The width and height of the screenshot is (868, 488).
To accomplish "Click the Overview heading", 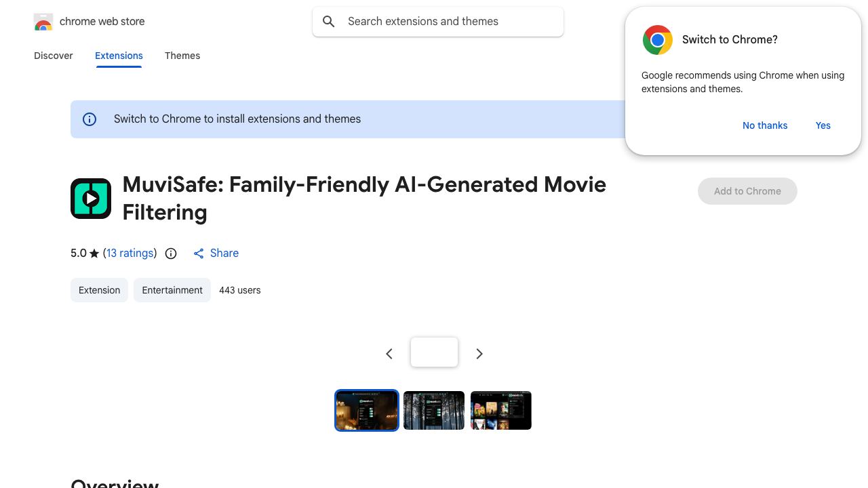I will (115, 483).
